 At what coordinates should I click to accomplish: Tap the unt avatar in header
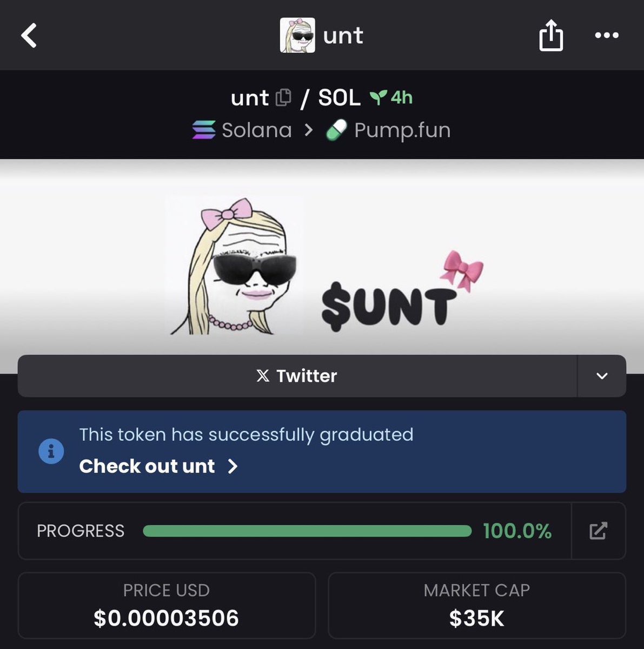click(297, 36)
